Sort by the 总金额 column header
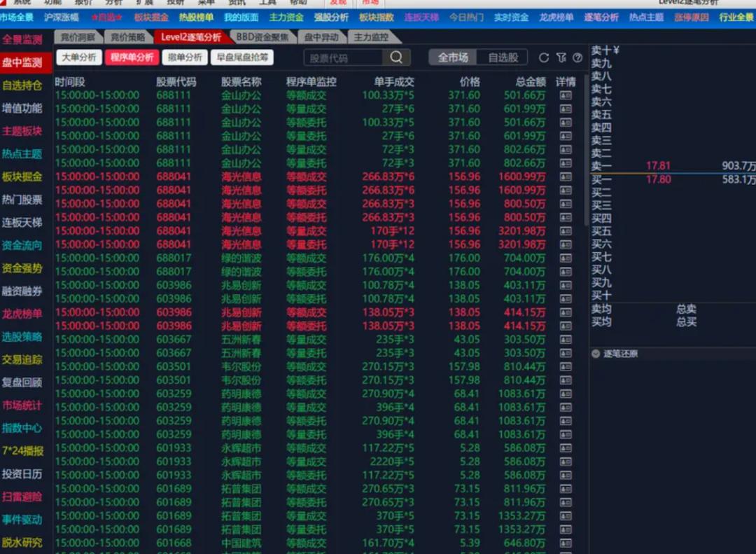Screen dimensions: 756x554 pos(531,82)
